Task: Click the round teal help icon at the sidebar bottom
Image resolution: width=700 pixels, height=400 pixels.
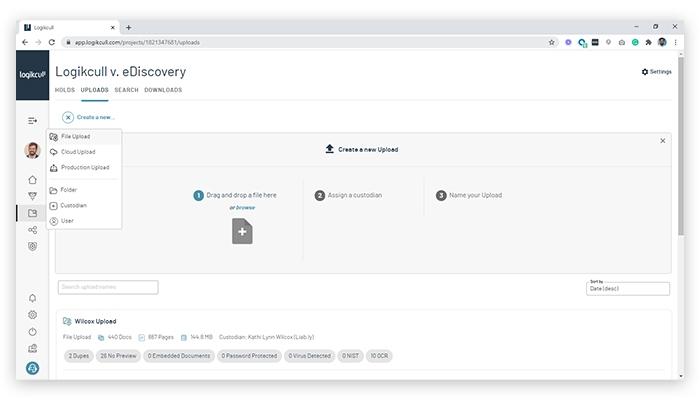Action: [32, 368]
